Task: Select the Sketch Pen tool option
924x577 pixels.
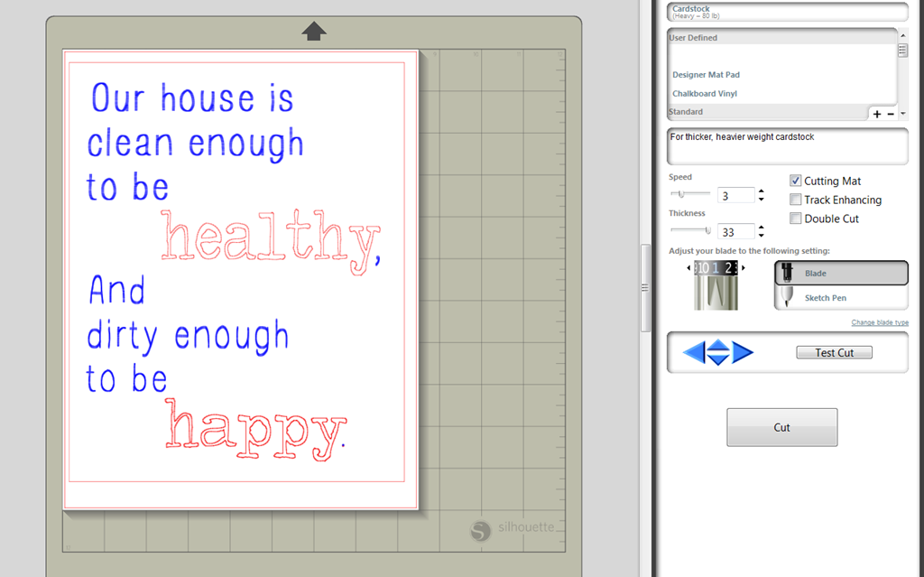Action: click(x=841, y=298)
